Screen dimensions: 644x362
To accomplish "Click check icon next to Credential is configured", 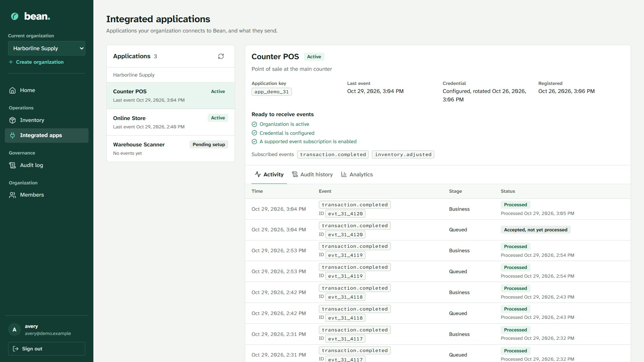I will tap(254, 133).
